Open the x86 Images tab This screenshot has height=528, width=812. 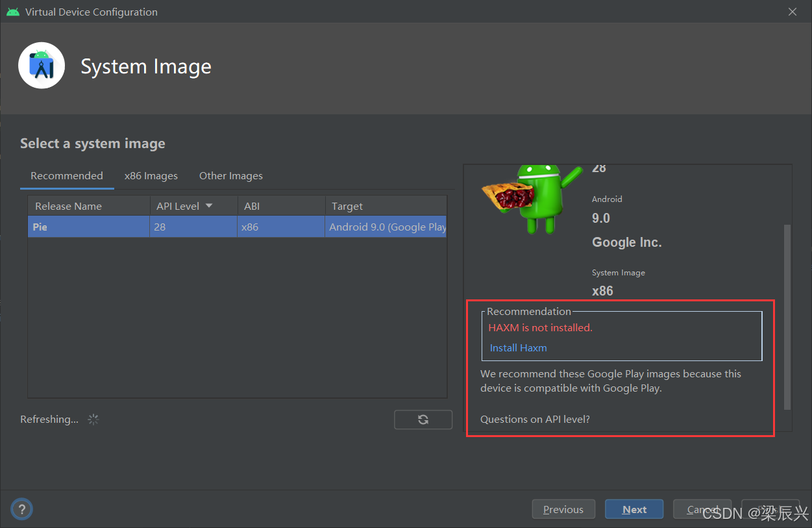coord(151,176)
